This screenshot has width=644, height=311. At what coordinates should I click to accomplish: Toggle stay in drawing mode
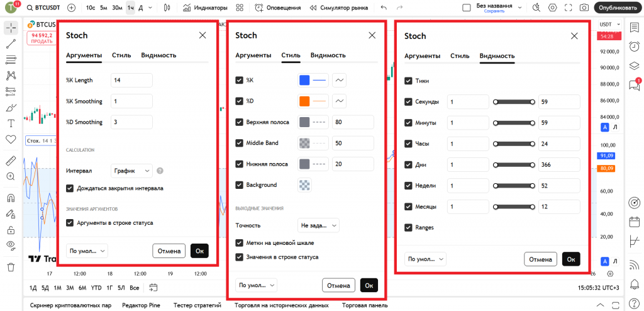pyautogui.click(x=11, y=214)
